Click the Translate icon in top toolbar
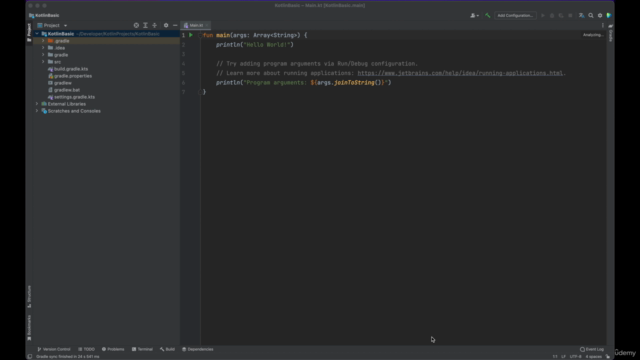Image resolution: width=640 pixels, height=360 pixels. (x=582, y=16)
